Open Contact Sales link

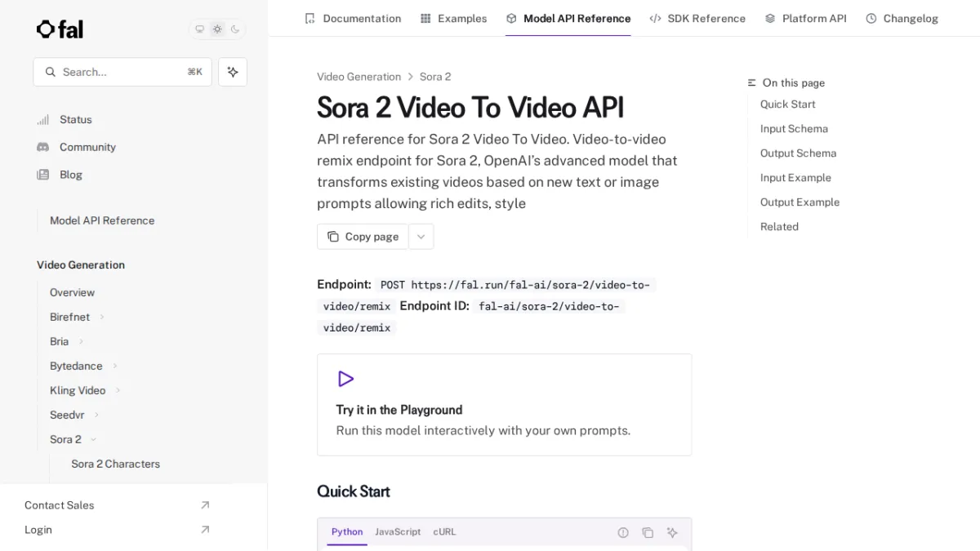tap(59, 505)
